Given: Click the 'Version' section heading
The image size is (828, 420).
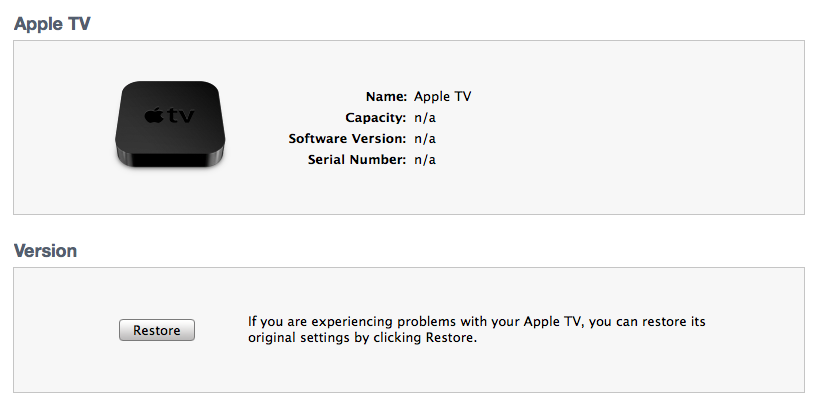Looking at the screenshot, I should pos(45,250).
